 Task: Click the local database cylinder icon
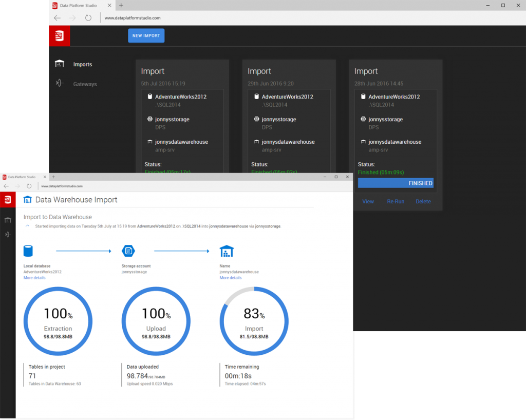pyautogui.click(x=28, y=251)
